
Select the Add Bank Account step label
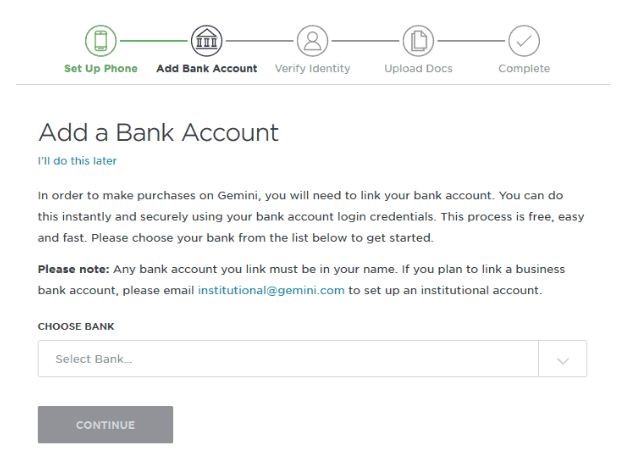[x=207, y=68]
